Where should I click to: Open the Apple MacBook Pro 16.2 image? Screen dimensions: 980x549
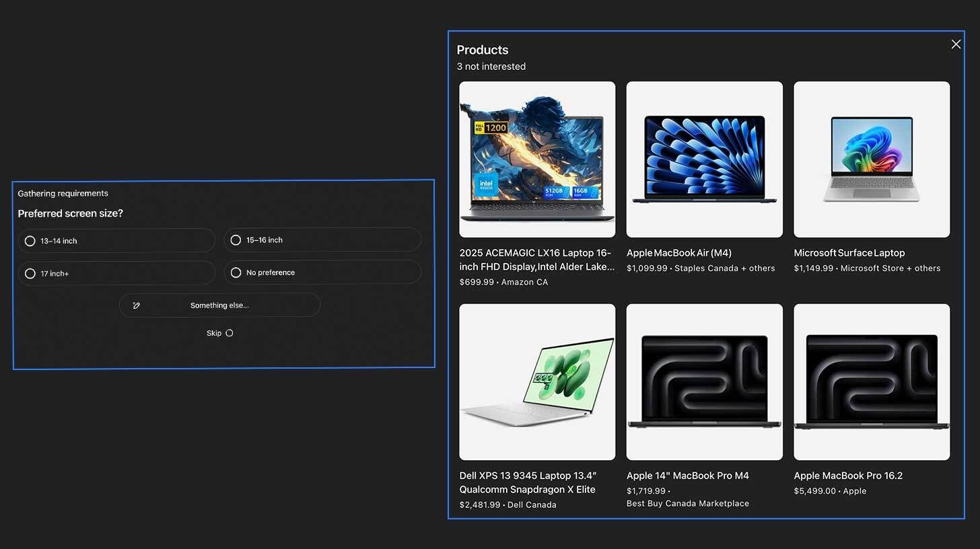[x=872, y=382]
